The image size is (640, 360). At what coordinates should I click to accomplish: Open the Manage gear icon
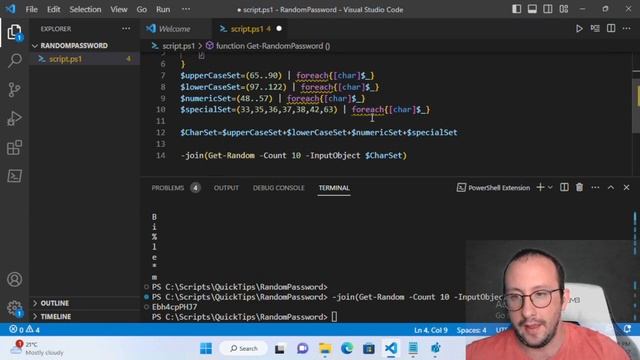pos(14,308)
